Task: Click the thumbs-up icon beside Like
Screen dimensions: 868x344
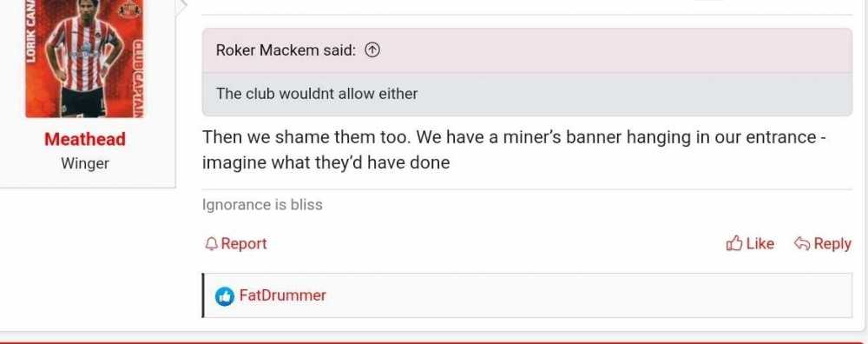Action: [734, 243]
